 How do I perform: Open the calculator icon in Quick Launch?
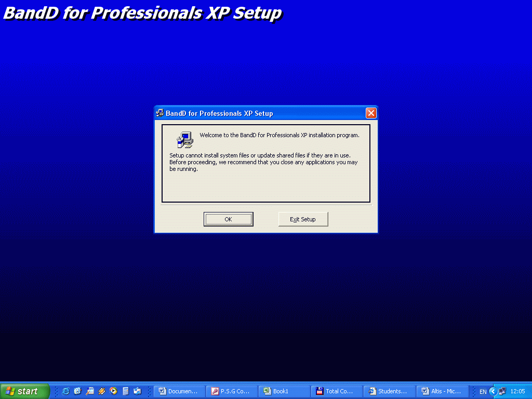coord(126,391)
